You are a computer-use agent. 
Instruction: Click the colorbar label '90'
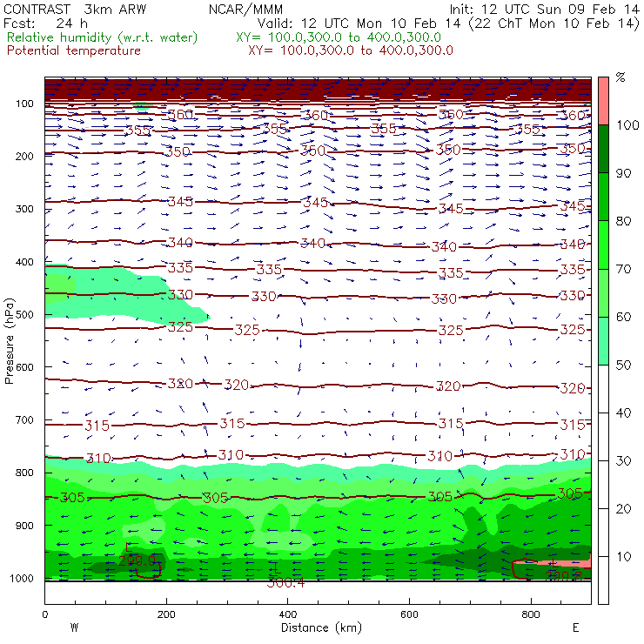623,173
